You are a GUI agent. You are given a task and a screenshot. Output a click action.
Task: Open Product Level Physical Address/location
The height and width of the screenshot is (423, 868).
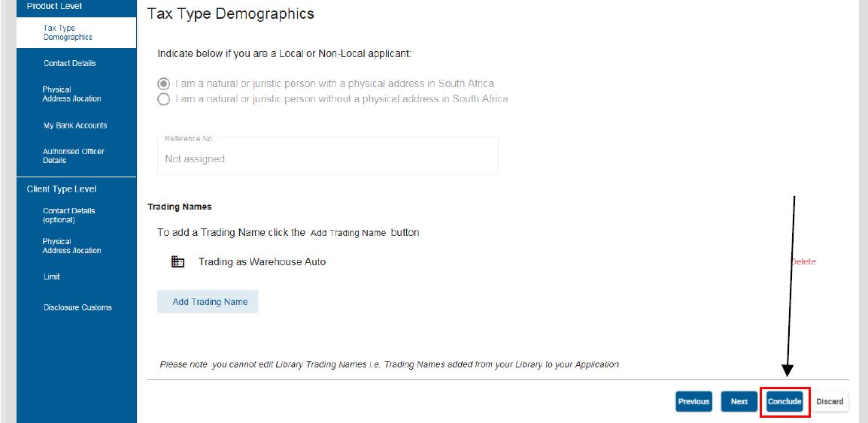click(76, 94)
